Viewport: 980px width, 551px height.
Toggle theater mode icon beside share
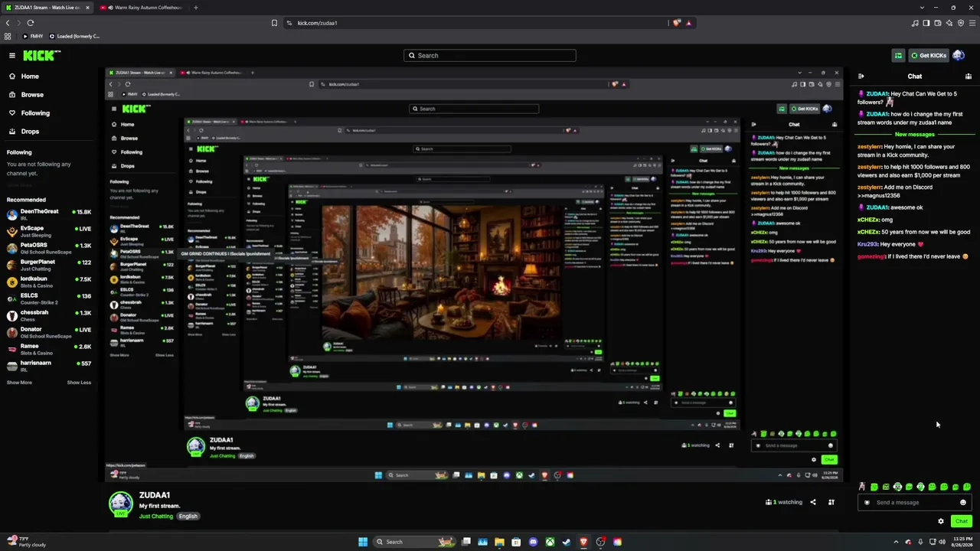[831, 502]
